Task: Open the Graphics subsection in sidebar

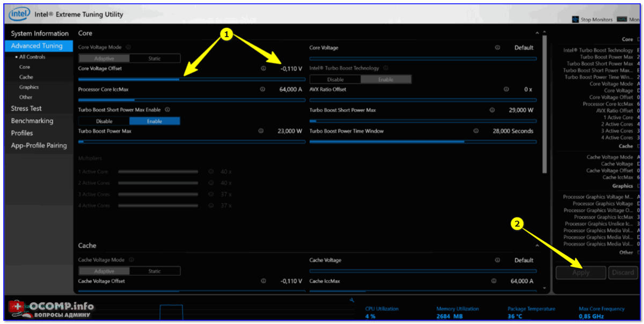Action: point(29,87)
